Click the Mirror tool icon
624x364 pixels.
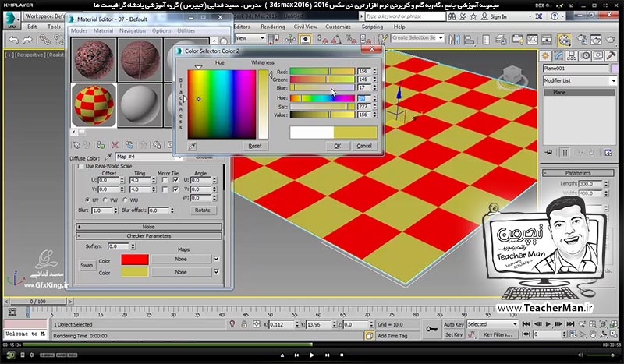[x=455, y=40]
